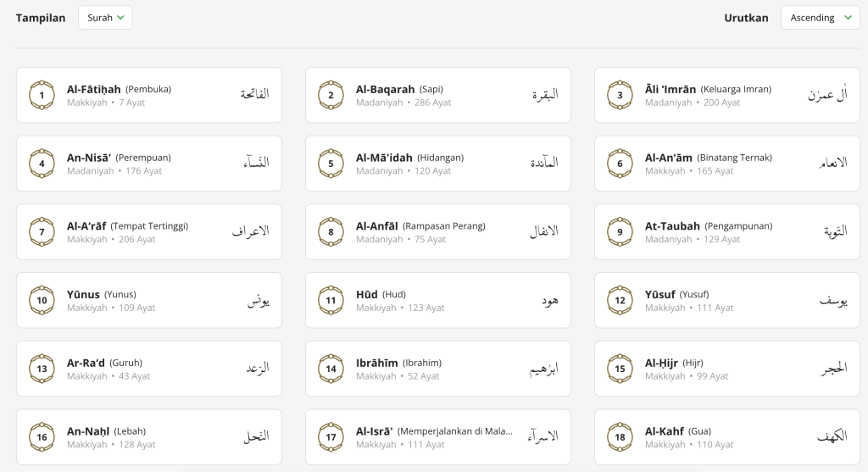
Task: Open the Ascending sort order dropdown
Action: click(x=820, y=18)
